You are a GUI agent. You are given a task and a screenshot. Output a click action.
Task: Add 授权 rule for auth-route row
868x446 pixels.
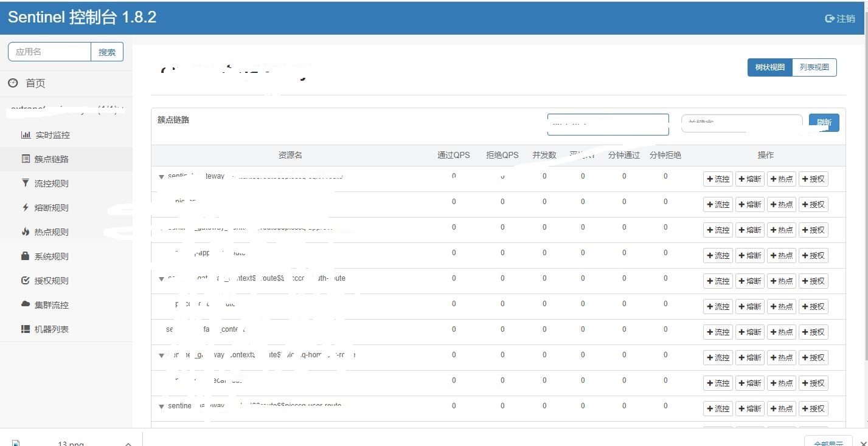(813, 281)
